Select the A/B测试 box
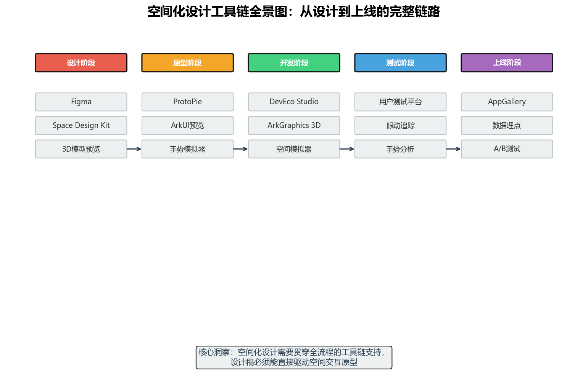Image resolution: width=588 pixels, height=390 pixels. click(507, 149)
